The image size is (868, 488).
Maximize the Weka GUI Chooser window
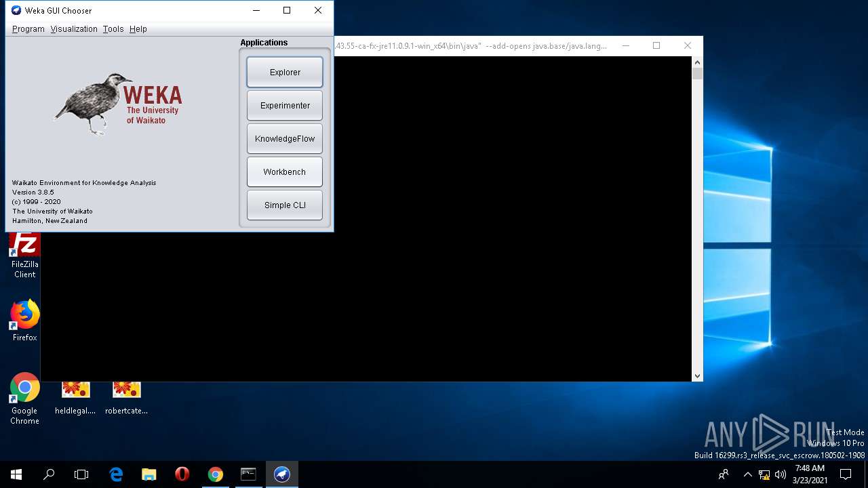pyautogui.click(x=287, y=10)
